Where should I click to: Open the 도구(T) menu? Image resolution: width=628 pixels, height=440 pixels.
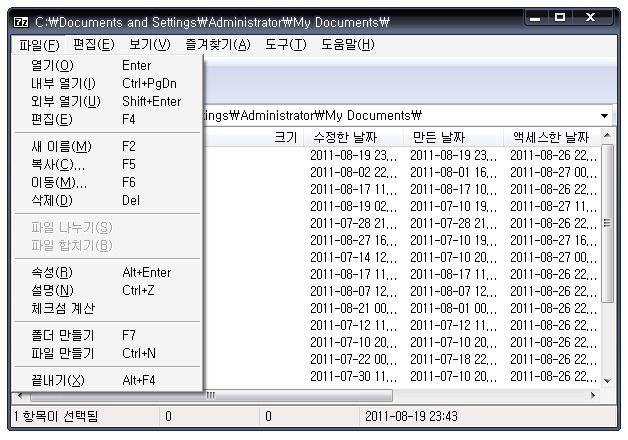pos(286,44)
